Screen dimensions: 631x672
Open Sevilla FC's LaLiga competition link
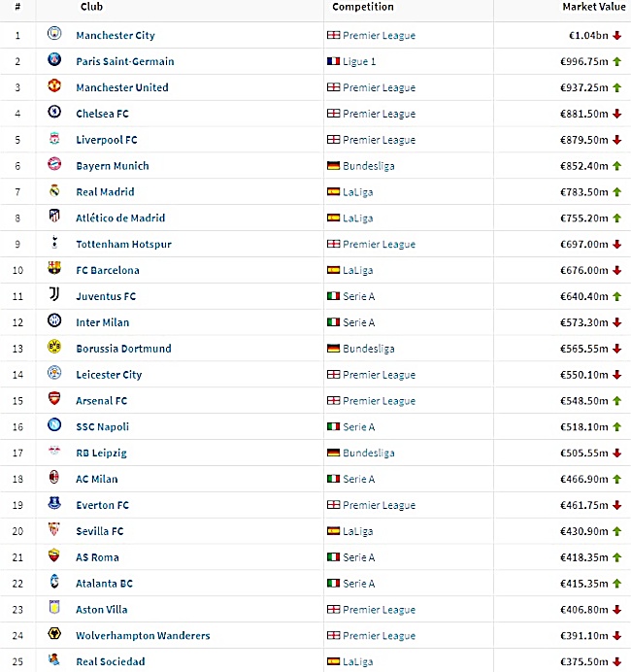(358, 531)
